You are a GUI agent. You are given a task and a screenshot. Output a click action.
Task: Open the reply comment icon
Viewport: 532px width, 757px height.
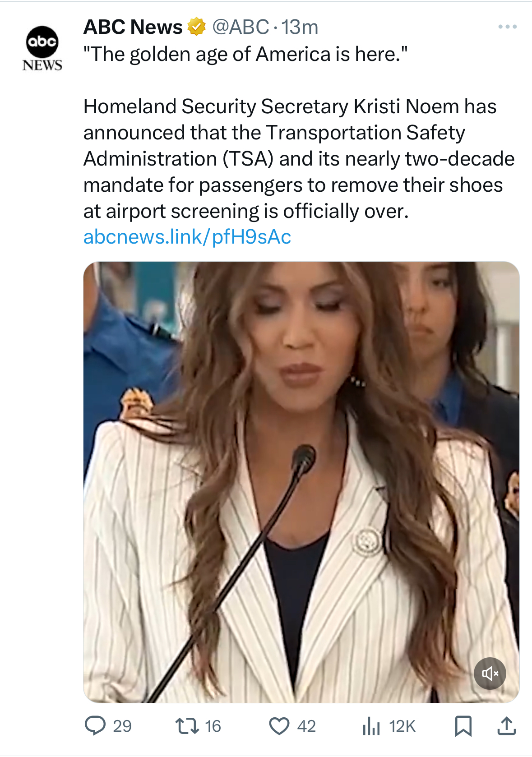click(95, 726)
